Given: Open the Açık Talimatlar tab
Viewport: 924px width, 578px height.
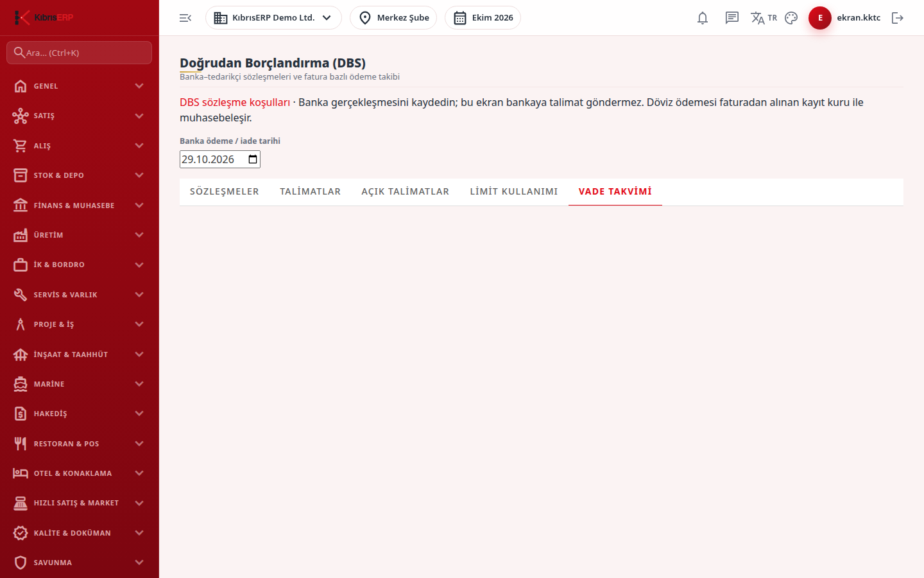Looking at the screenshot, I should click(406, 191).
